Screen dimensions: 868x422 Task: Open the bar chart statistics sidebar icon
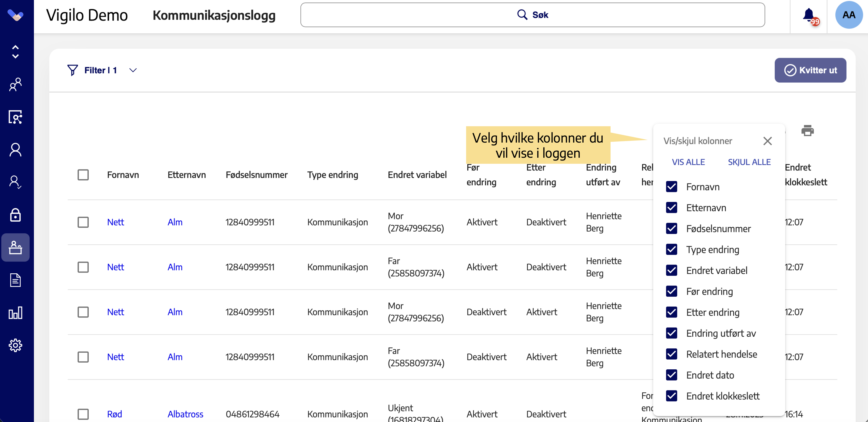(15, 312)
